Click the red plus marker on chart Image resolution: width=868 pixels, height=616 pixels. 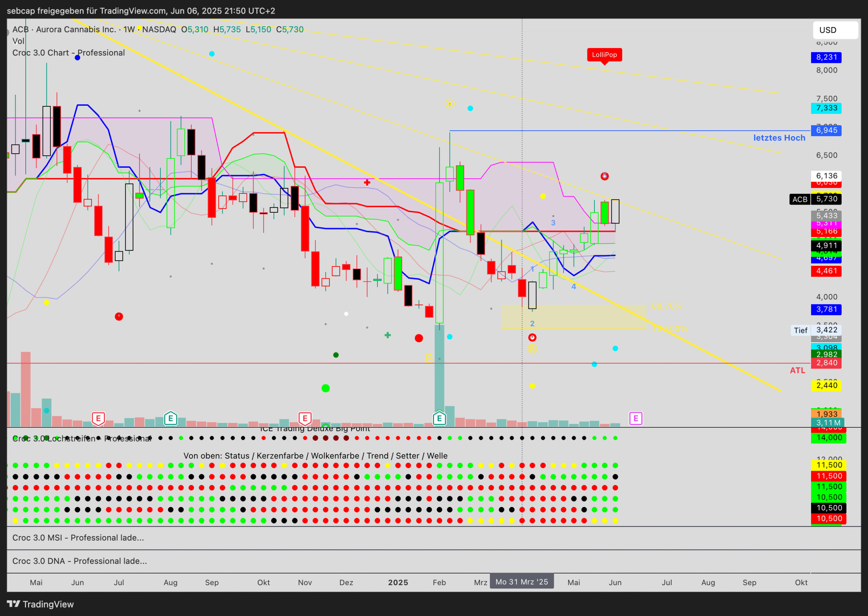(367, 182)
